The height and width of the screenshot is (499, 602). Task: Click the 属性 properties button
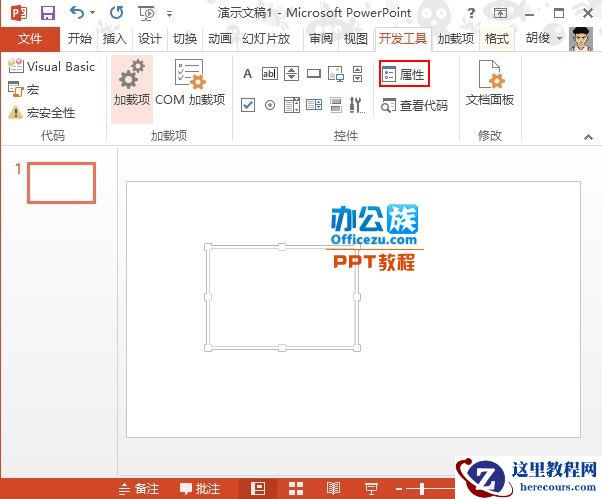click(x=404, y=73)
